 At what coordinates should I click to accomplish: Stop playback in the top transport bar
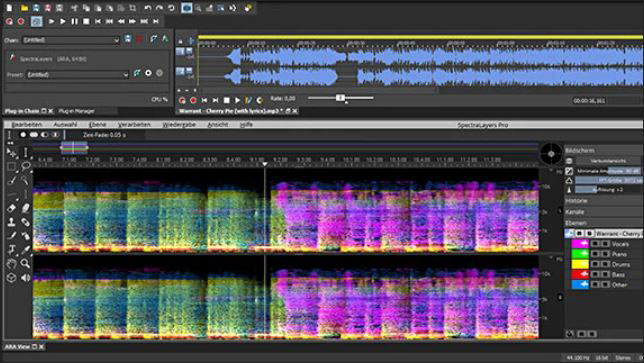[x=86, y=21]
